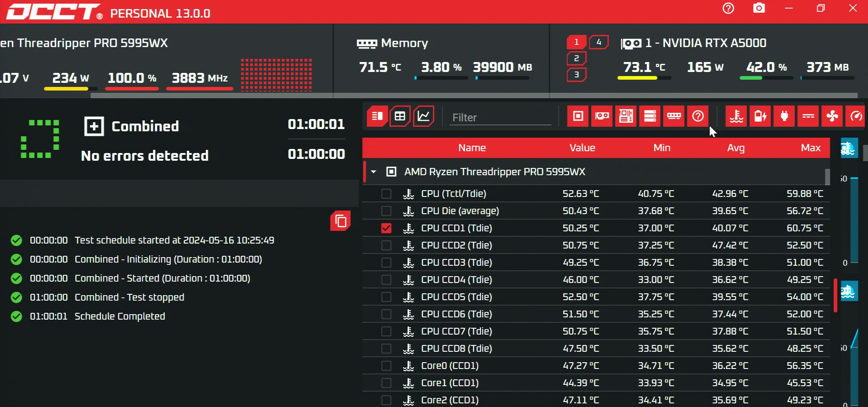Click the 'Schedule Completed' log entry
868x407 pixels.
tap(120, 316)
